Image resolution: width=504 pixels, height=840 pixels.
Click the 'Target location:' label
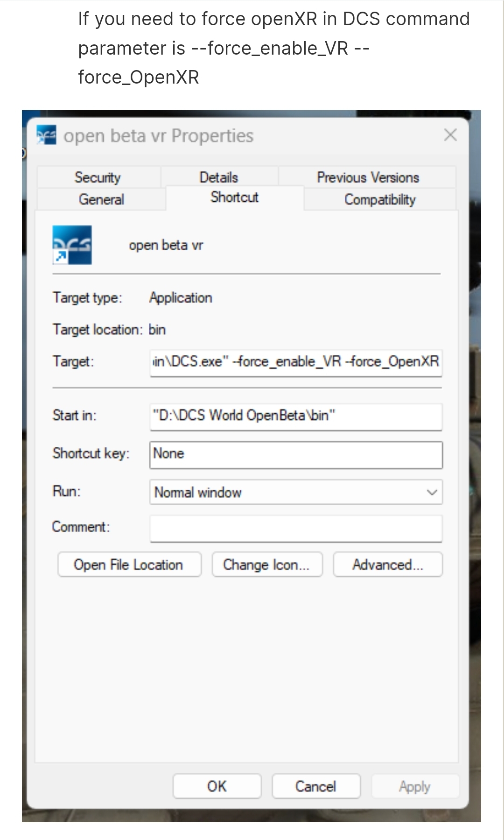coord(98,330)
